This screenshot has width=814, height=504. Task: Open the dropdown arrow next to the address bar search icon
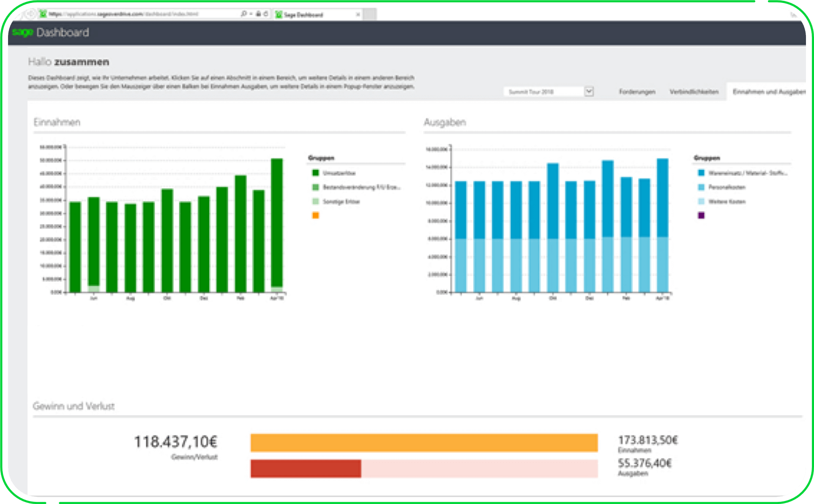pos(251,14)
